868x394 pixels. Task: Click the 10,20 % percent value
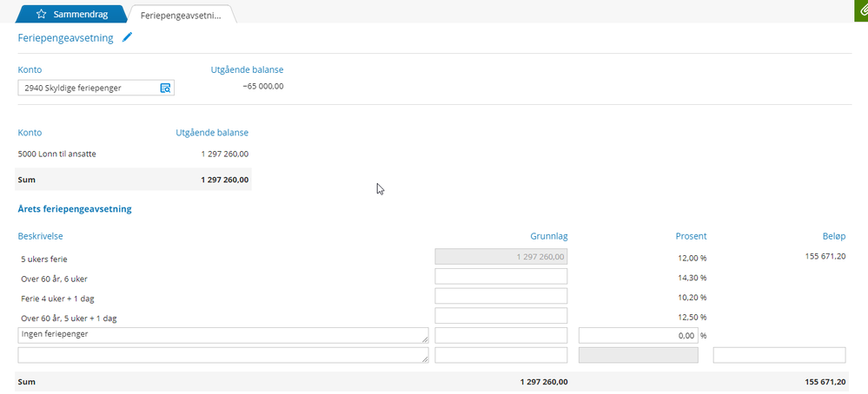pos(691,298)
